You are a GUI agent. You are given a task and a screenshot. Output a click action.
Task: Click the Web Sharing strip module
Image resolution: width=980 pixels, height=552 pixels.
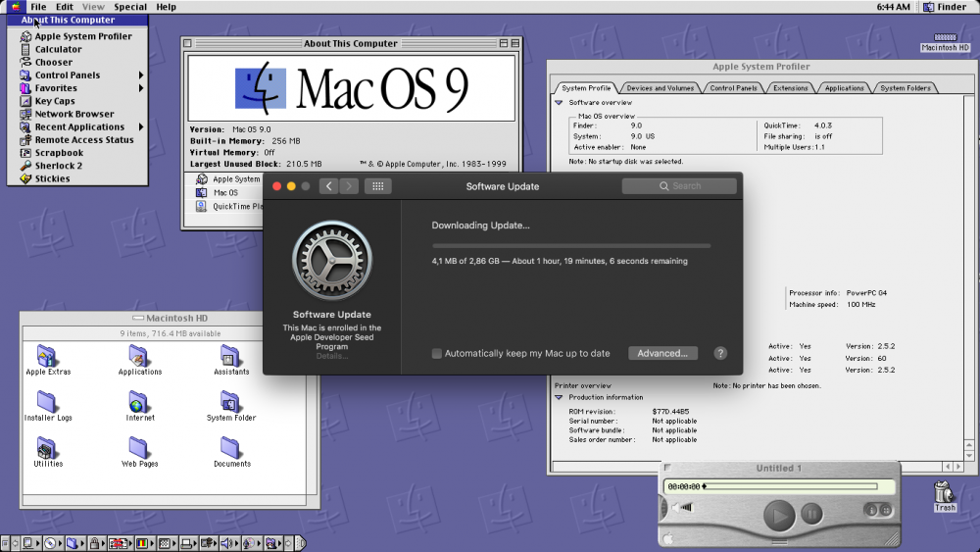coord(271,543)
